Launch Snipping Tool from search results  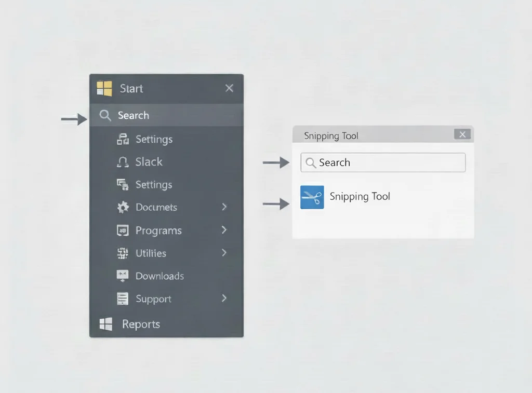[x=360, y=197]
